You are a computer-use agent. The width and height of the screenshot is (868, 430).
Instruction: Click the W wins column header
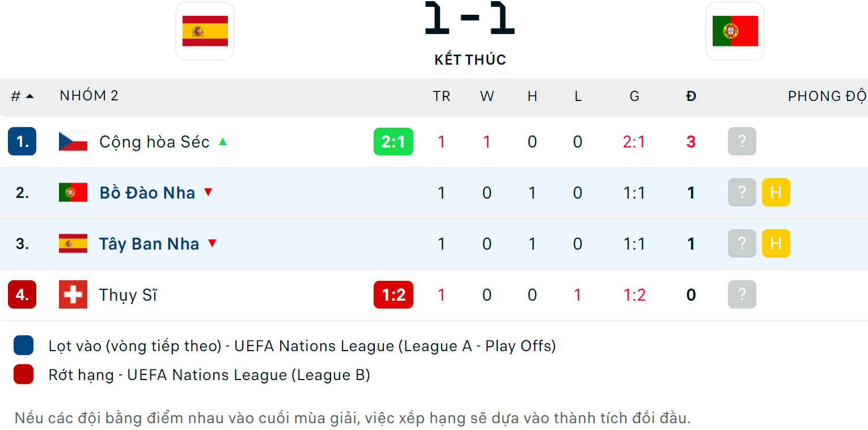[x=487, y=96]
